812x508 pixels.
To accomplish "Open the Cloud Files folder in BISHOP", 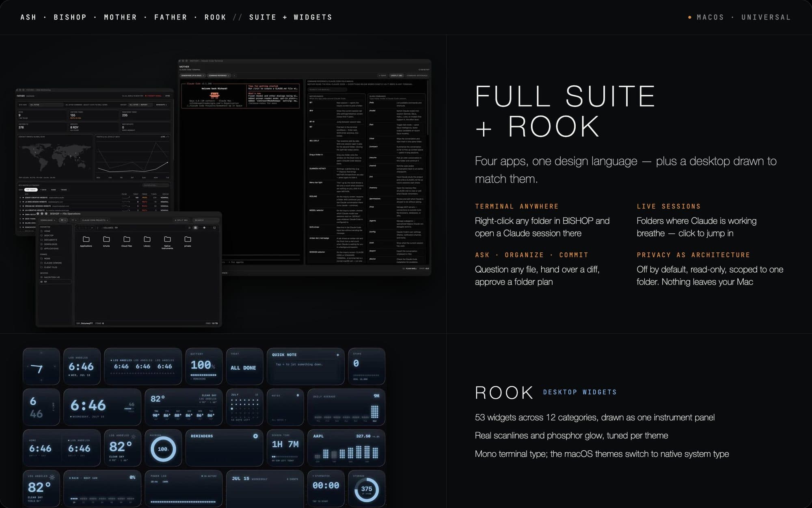I will click(127, 241).
